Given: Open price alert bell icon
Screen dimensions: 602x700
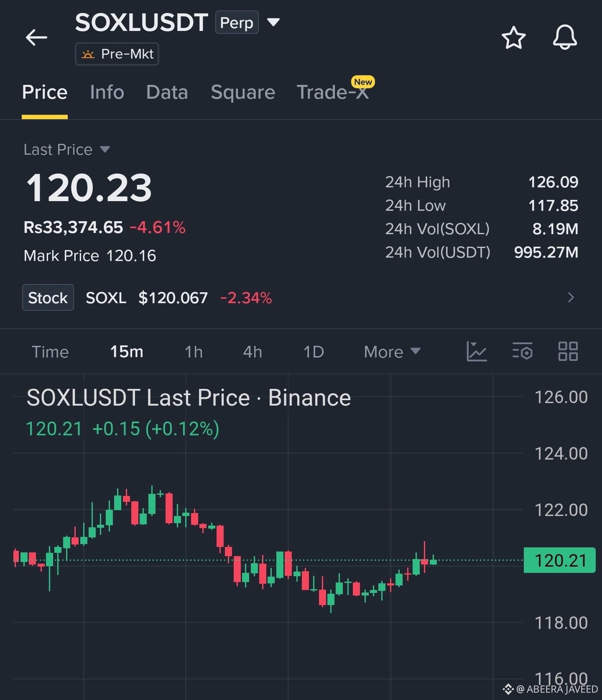Looking at the screenshot, I should click(x=565, y=38).
